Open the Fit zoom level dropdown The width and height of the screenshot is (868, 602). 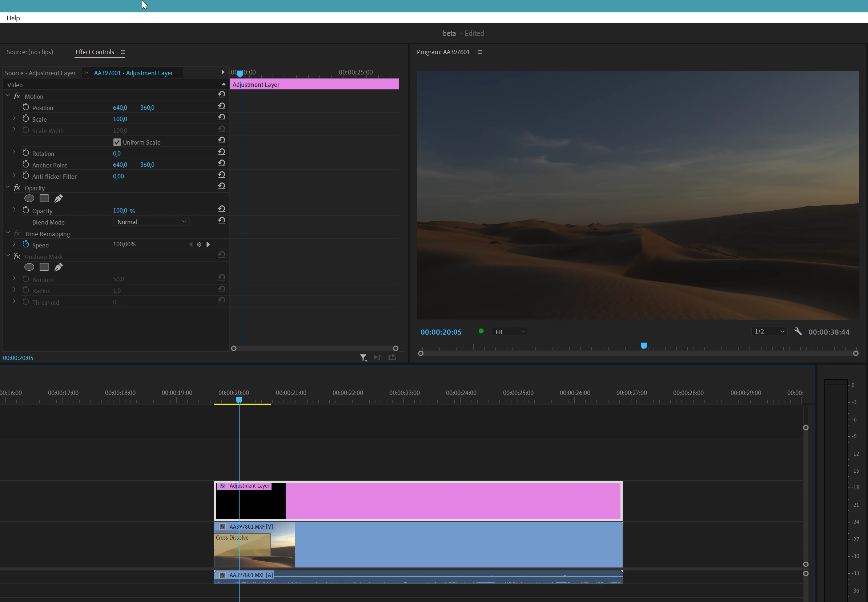point(510,332)
